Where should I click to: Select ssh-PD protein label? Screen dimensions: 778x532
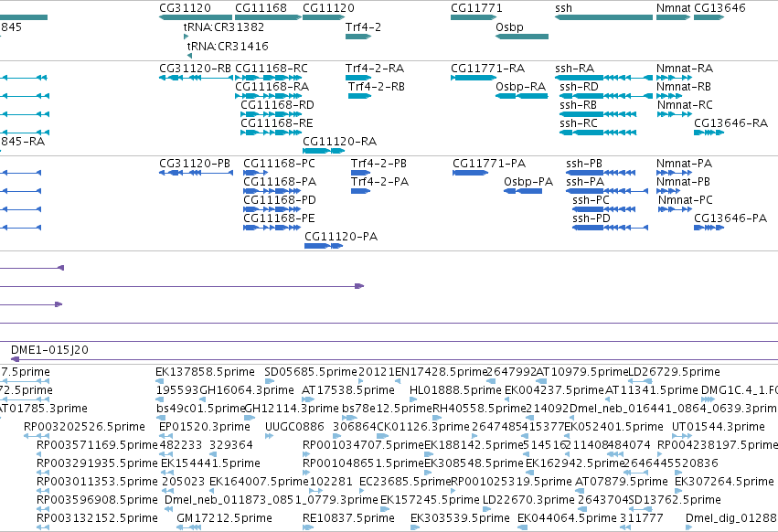pyautogui.click(x=591, y=218)
